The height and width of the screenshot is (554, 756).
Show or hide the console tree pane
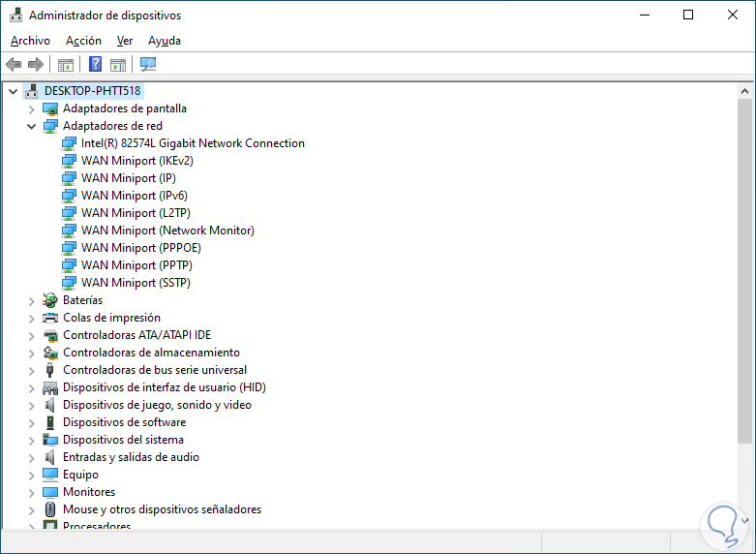coord(66,64)
